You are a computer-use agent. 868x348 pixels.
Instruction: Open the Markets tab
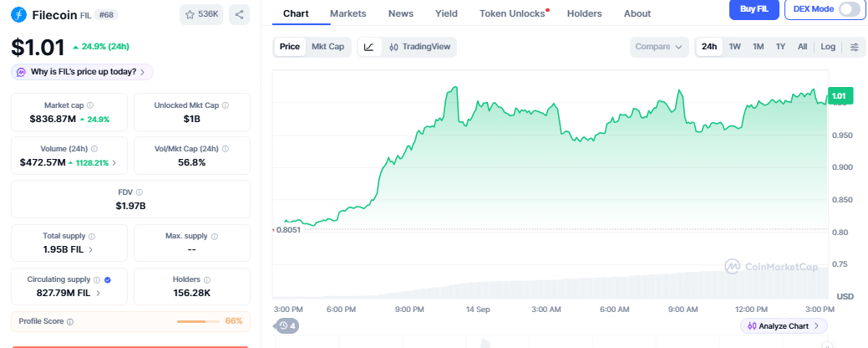[x=348, y=14]
